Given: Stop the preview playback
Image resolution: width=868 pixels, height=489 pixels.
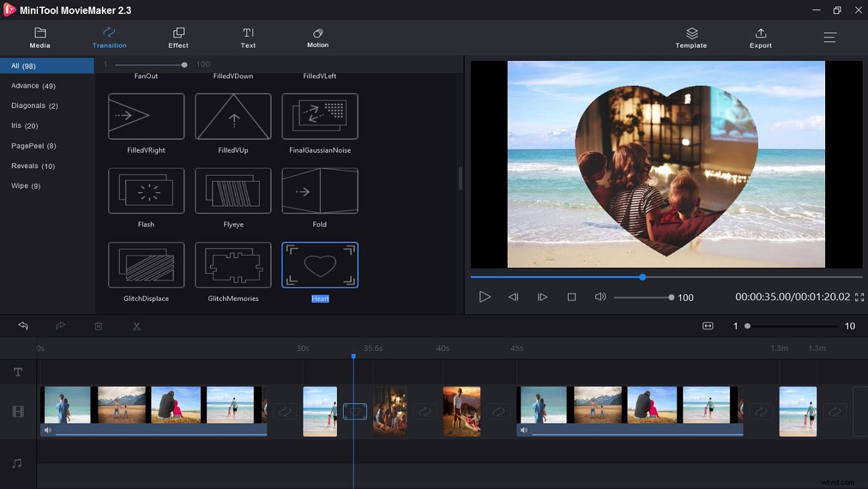Looking at the screenshot, I should pyautogui.click(x=571, y=297).
